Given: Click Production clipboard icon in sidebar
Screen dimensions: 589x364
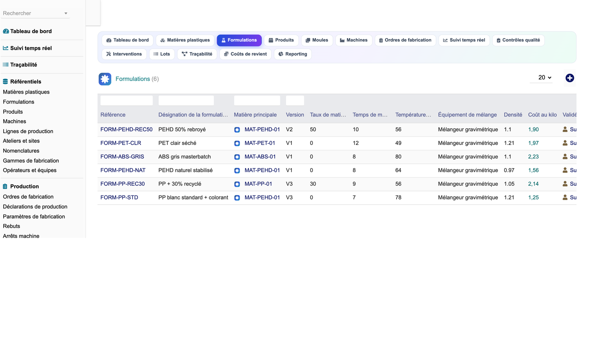Looking at the screenshot, I should coord(5,186).
